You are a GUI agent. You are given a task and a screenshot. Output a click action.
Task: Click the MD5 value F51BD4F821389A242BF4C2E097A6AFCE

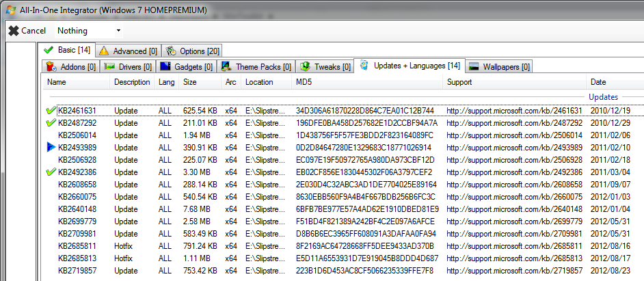coord(365,222)
